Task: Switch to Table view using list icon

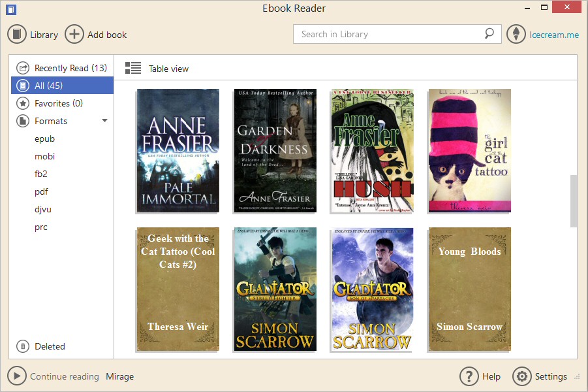Action: [133, 68]
